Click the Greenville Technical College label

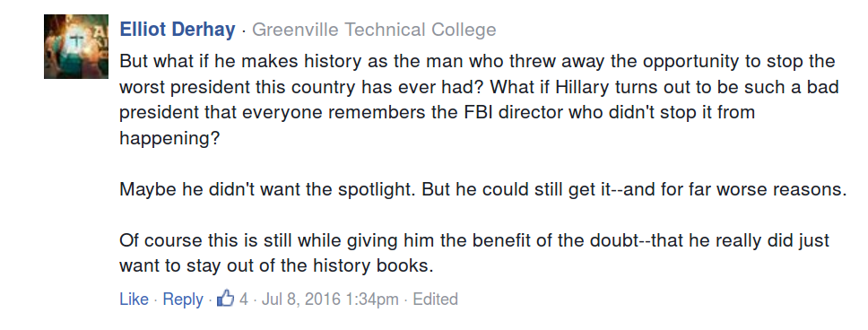tap(374, 30)
